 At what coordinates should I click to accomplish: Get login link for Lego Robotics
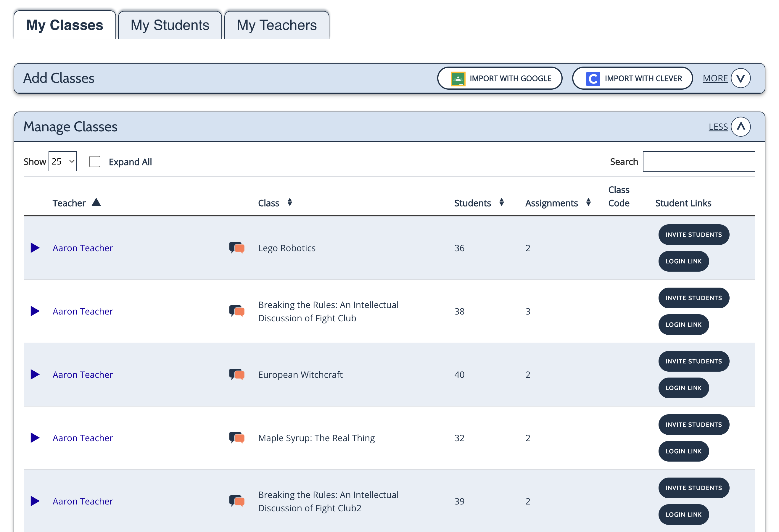[x=683, y=261]
